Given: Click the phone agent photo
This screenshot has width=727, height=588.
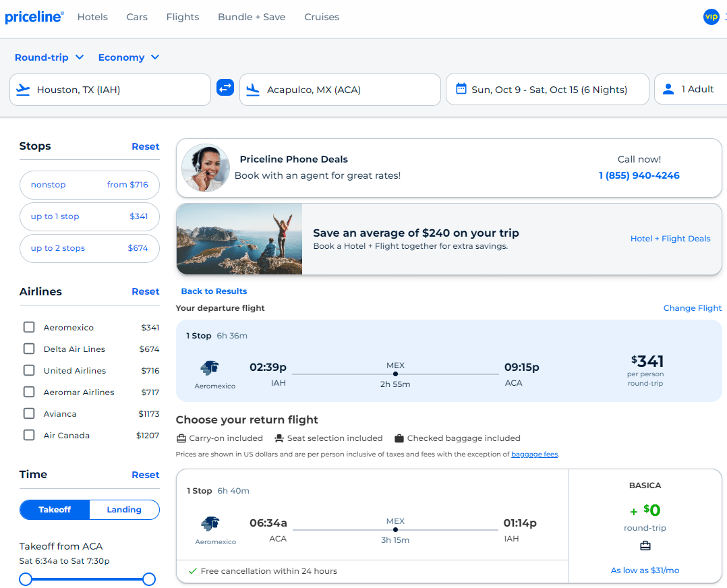Looking at the screenshot, I should tap(206, 168).
